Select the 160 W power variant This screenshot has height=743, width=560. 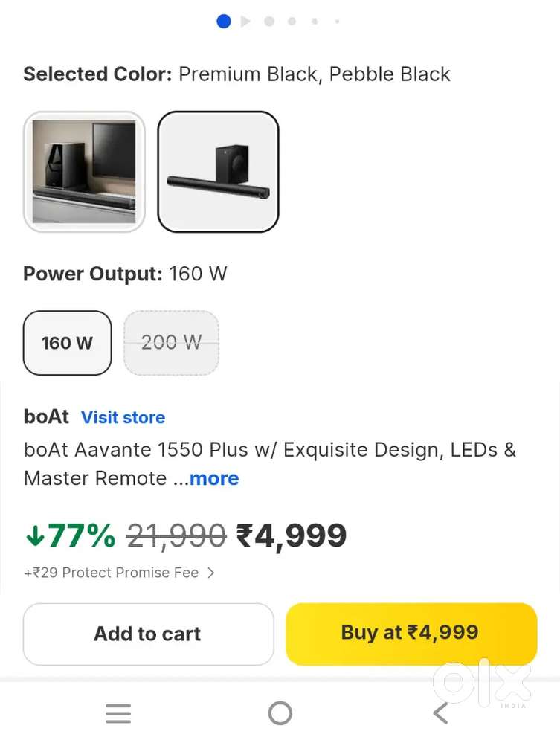[67, 343]
